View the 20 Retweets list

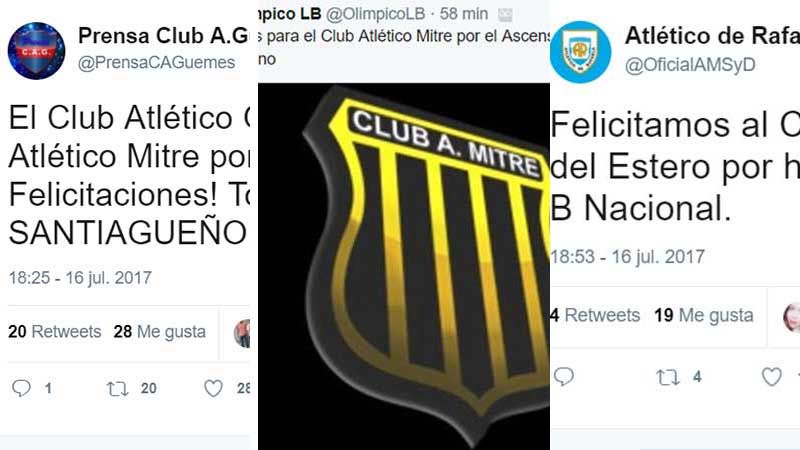click(55, 332)
